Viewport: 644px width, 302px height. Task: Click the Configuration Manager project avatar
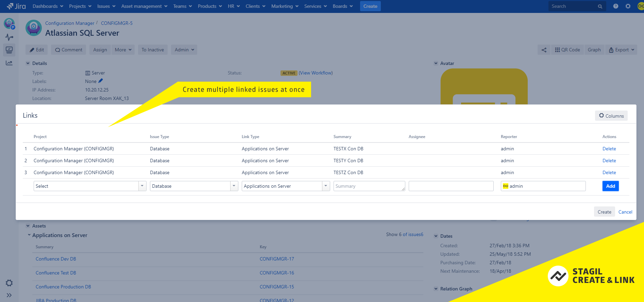[x=34, y=28]
